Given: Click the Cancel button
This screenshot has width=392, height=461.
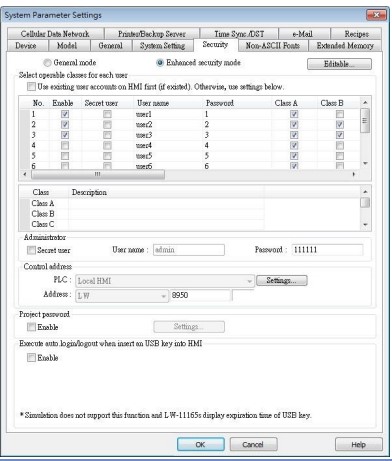Looking at the screenshot, I should click(x=253, y=445).
